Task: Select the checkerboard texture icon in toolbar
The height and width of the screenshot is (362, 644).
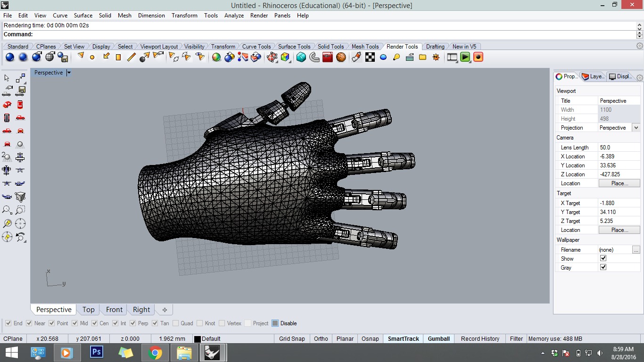Action: coord(370,58)
